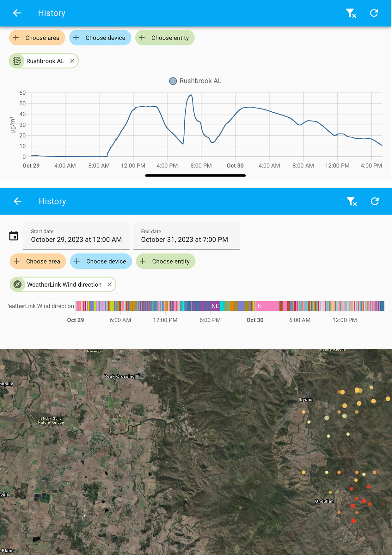The image size is (392, 555).
Task: Clear filters in the top History bar
Action: [x=351, y=13]
